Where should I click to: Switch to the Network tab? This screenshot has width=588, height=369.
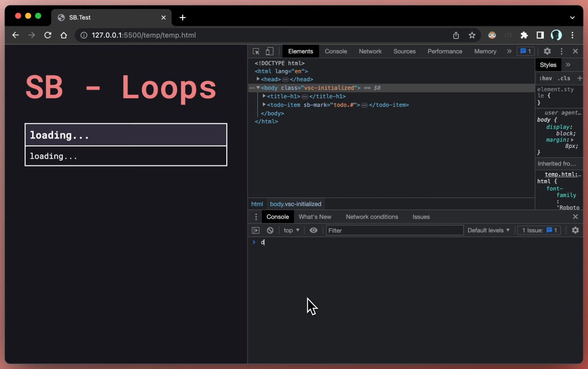370,51
